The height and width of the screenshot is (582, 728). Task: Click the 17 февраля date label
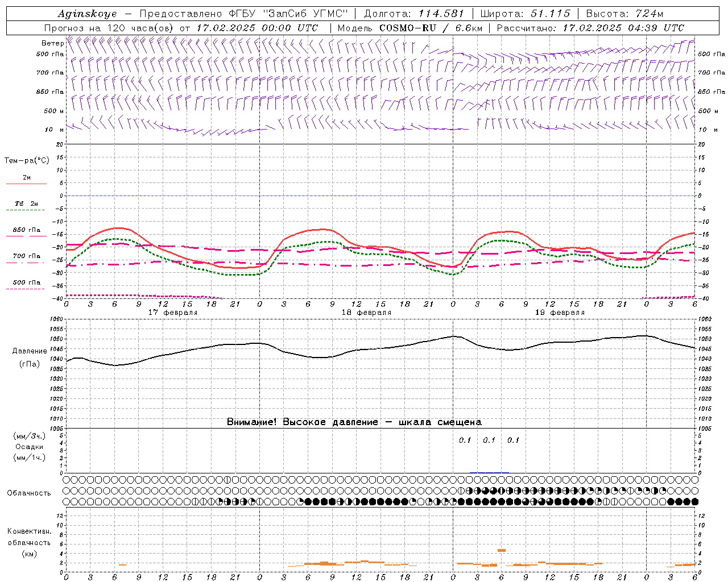(173, 313)
